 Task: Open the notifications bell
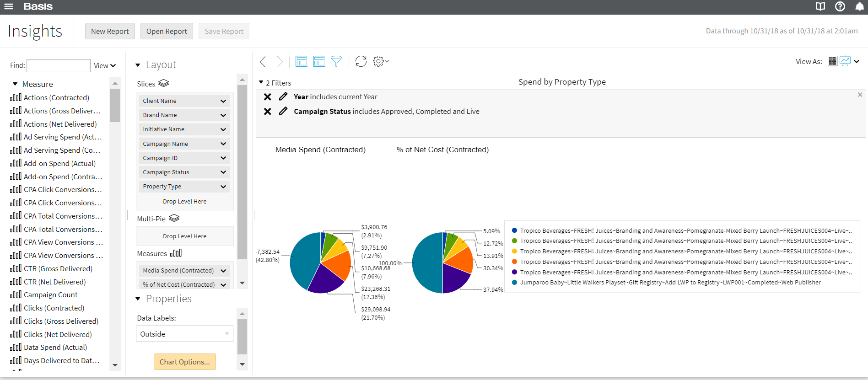[x=859, y=6]
